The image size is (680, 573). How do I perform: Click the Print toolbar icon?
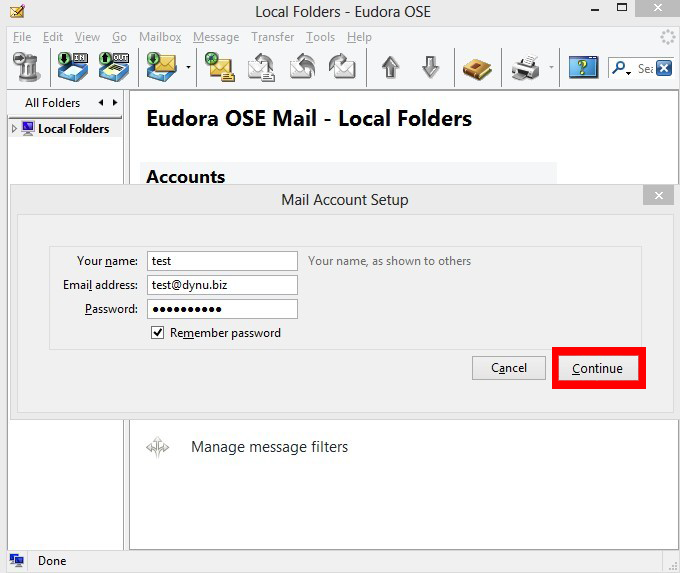(x=526, y=68)
